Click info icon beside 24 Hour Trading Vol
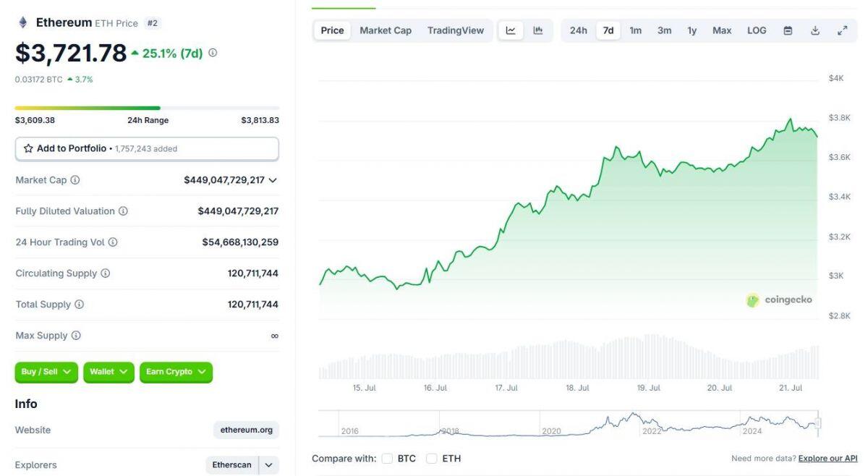868x476 pixels. click(x=113, y=242)
